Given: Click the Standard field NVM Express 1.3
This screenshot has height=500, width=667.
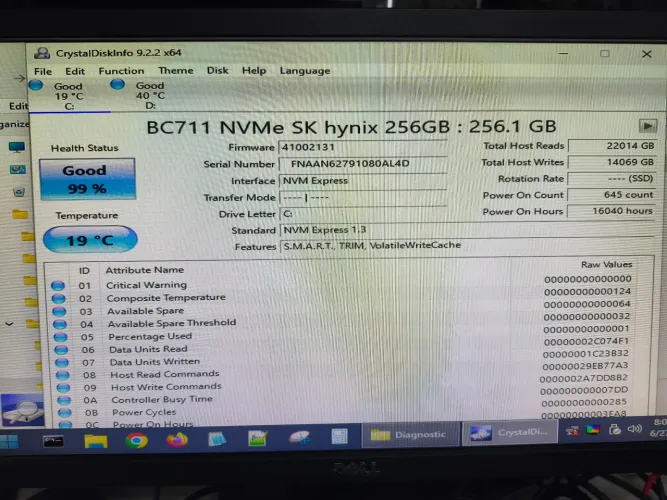Looking at the screenshot, I should (x=467, y=230).
